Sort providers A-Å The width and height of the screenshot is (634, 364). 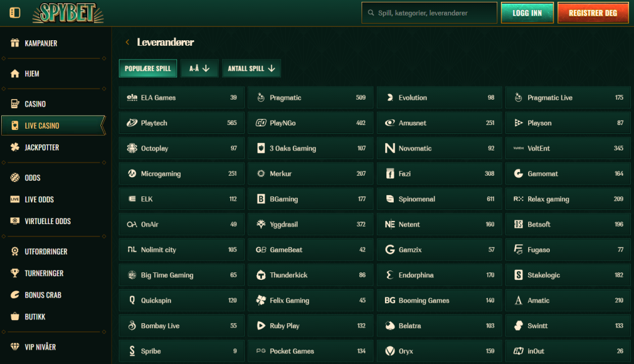pyautogui.click(x=199, y=68)
